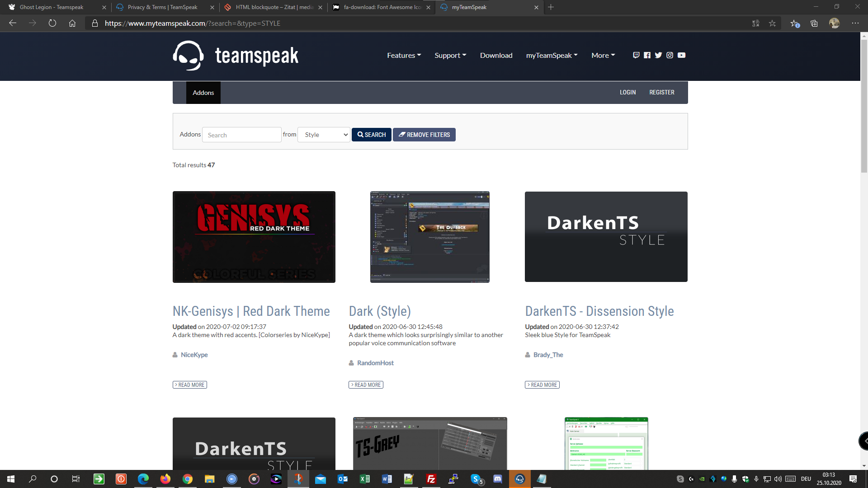Viewport: 868px width, 488px height.
Task: Click REMOVE FILTERS button
Action: point(424,135)
